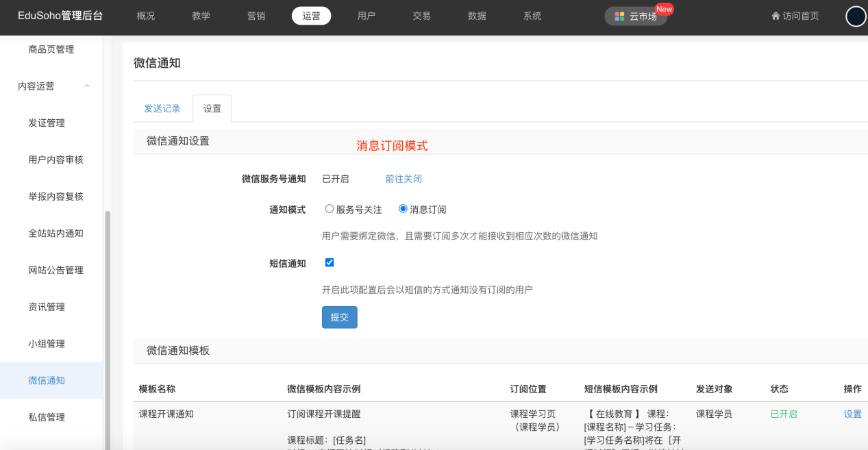Go to 访问首页
Screen dimensions: 868x450
795,16
